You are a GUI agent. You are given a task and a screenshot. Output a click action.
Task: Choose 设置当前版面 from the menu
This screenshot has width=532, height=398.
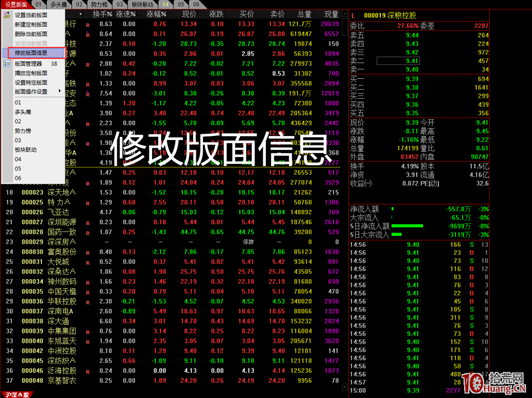[31, 15]
